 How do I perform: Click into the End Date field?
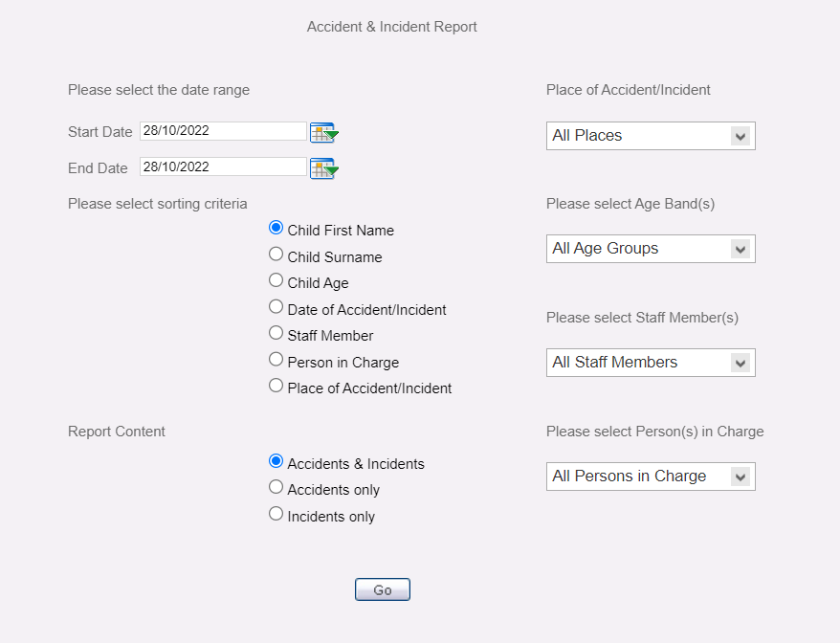[x=223, y=166]
